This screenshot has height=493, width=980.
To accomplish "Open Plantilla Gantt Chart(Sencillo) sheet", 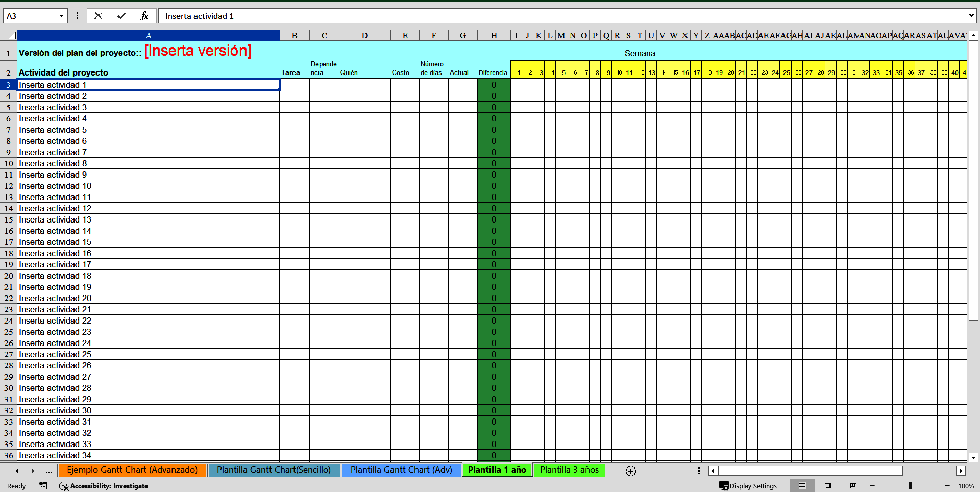I will [x=274, y=470].
